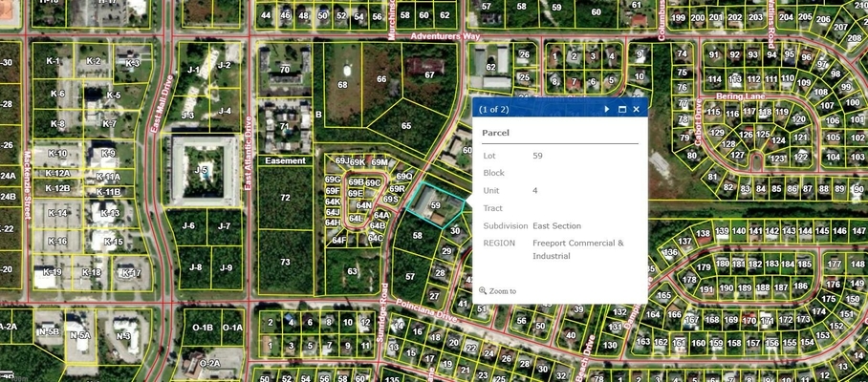This screenshot has height=382, width=868.
Task: Select parcel 72 on the map
Action: click(x=285, y=197)
